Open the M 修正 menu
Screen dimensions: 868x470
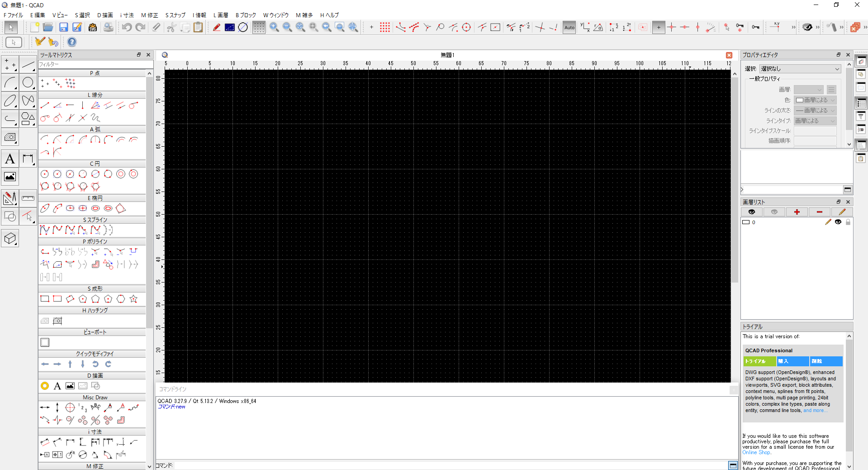coord(150,15)
